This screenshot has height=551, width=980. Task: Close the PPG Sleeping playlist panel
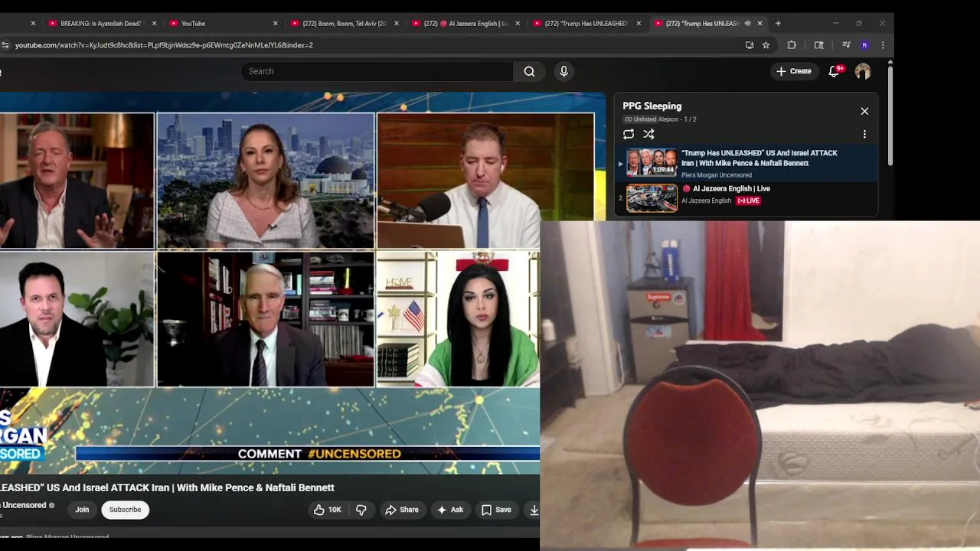[864, 111]
